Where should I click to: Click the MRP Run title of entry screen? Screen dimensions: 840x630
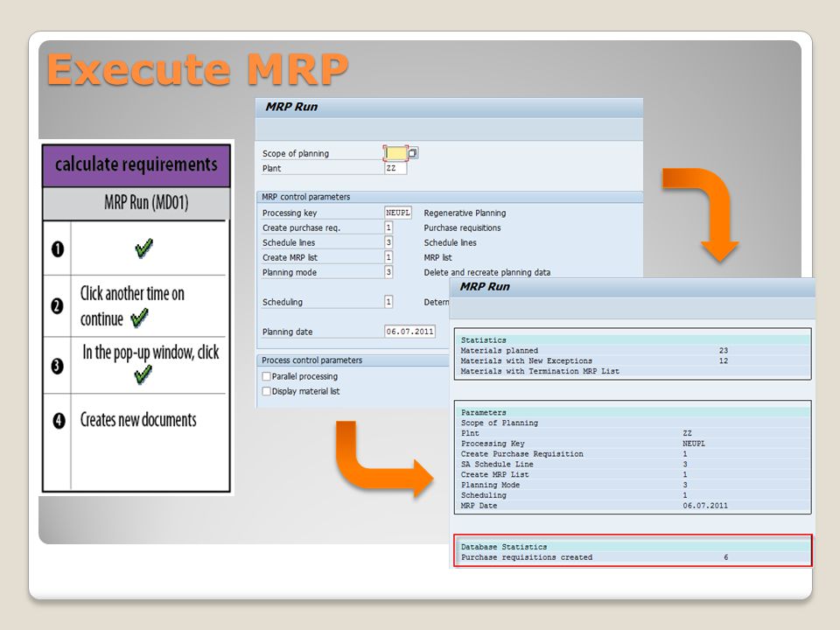tap(291, 107)
